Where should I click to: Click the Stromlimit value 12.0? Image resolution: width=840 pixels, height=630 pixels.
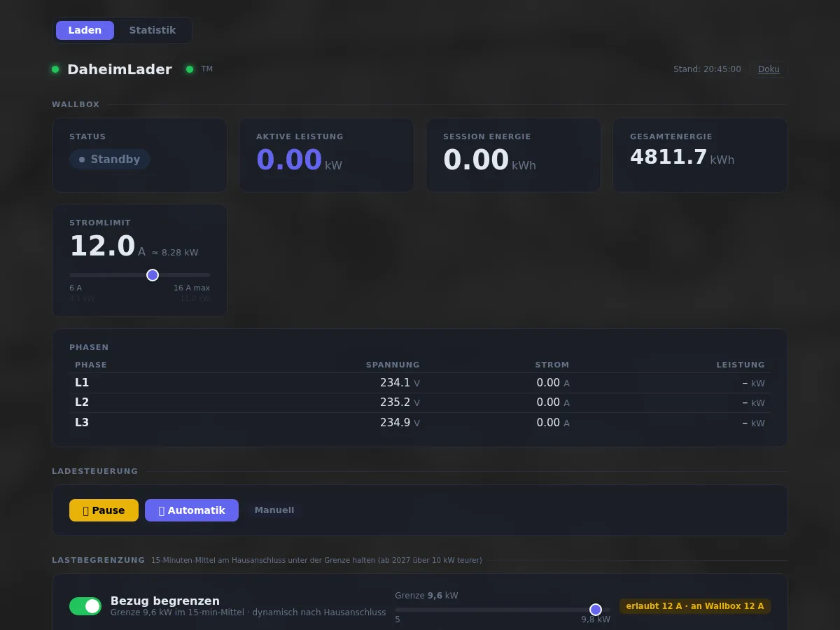tap(102, 246)
